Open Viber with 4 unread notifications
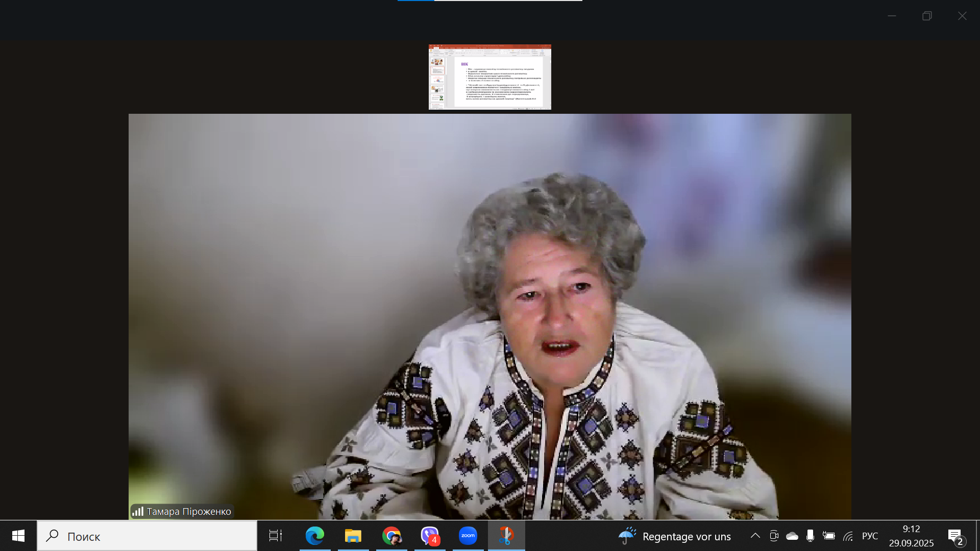This screenshot has height=551, width=980. [x=430, y=536]
